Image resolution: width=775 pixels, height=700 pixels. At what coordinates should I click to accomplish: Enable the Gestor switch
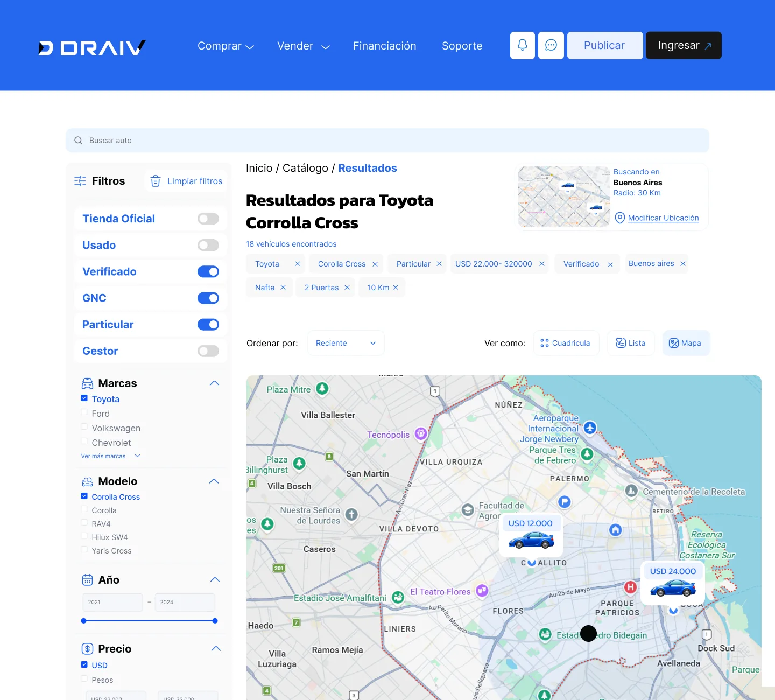pyautogui.click(x=208, y=351)
